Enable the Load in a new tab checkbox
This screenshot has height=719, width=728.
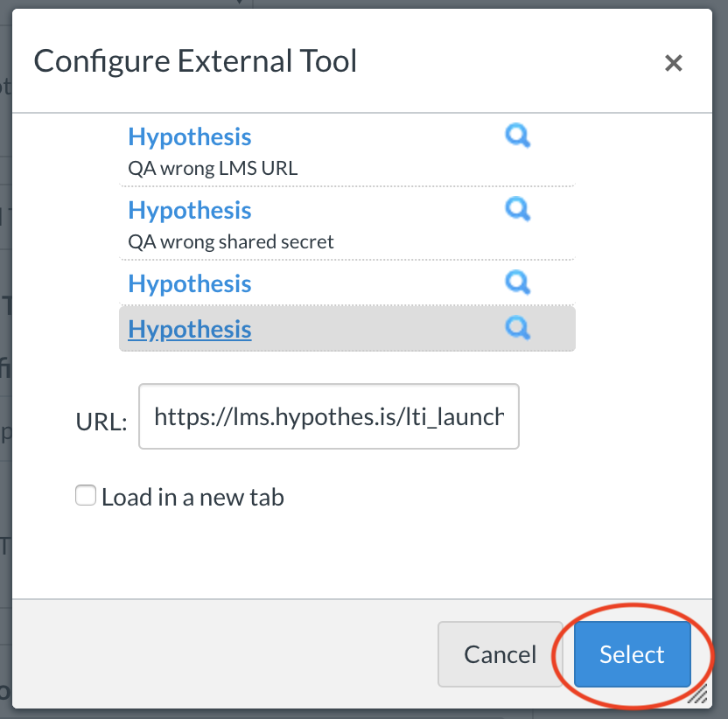[x=86, y=495]
